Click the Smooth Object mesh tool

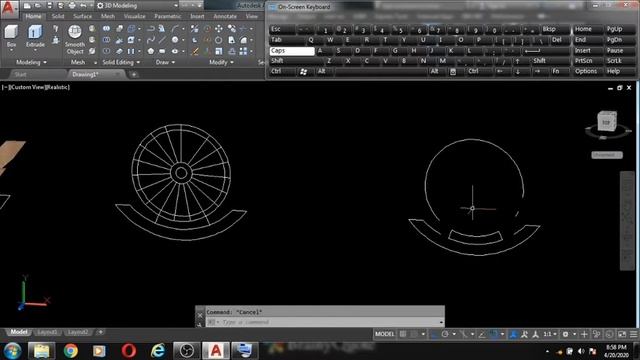tap(75, 40)
